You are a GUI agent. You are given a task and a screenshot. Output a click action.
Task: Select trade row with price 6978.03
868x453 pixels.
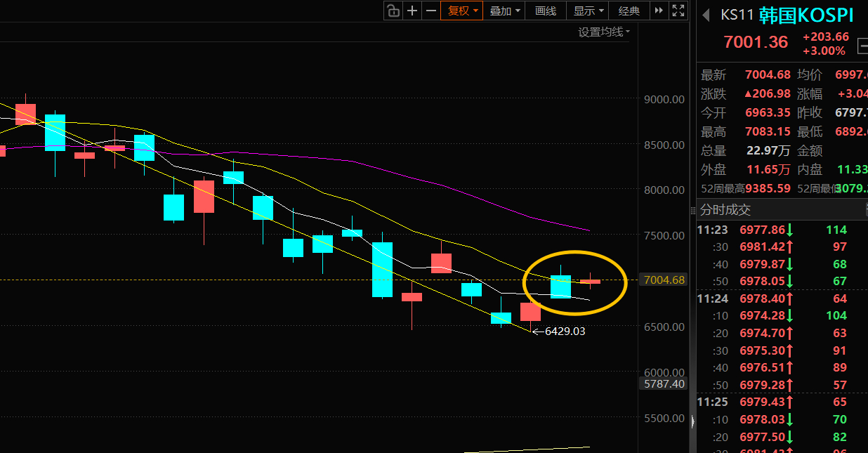782,419
